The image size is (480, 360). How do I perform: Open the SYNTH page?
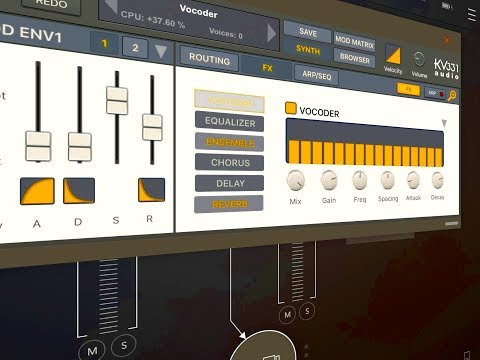click(308, 50)
